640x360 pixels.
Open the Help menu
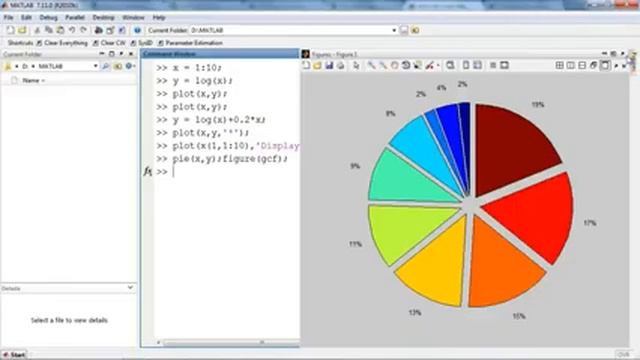pos(159,18)
